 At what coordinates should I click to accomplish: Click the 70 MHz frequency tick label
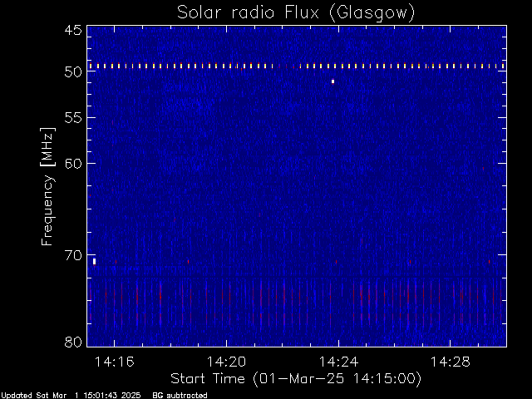73,255
